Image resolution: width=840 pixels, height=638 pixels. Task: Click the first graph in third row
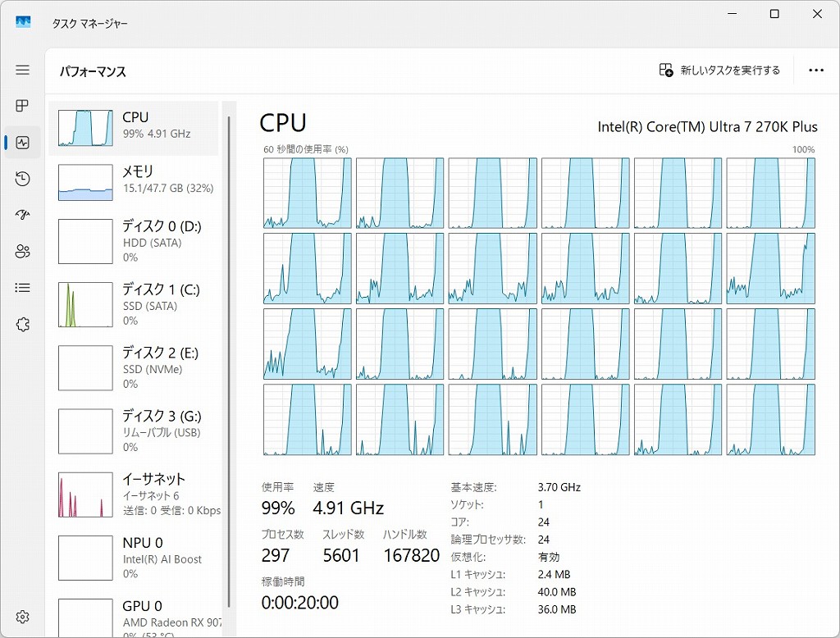308,344
